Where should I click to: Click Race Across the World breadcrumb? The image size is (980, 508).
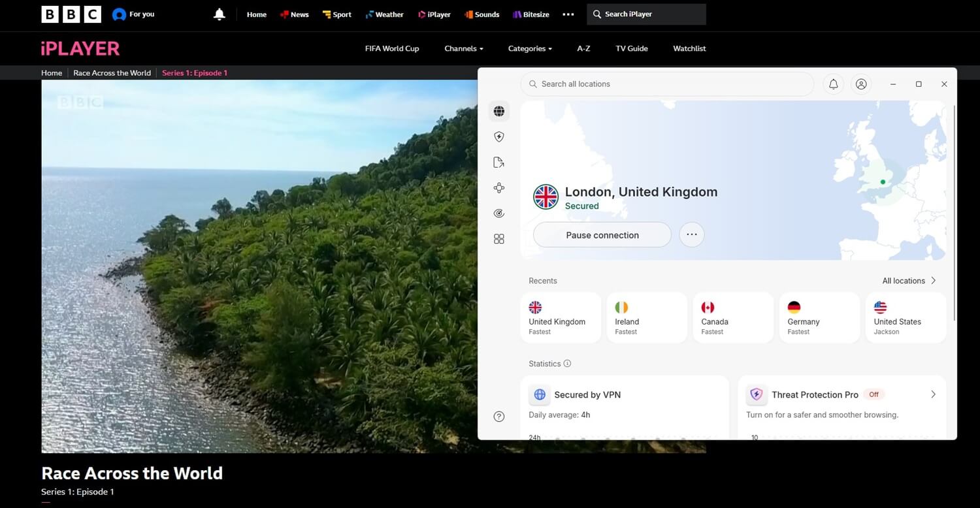pos(112,73)
